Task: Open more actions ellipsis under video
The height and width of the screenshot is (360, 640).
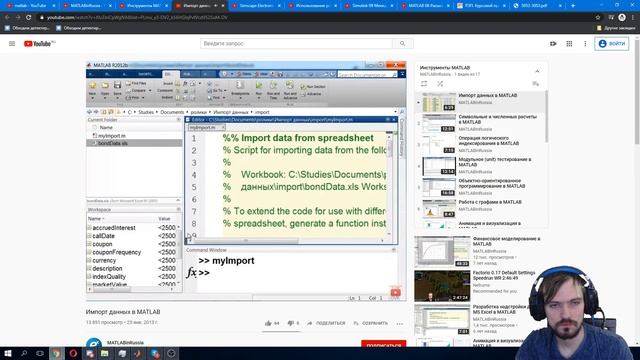Action: (400, 324)
